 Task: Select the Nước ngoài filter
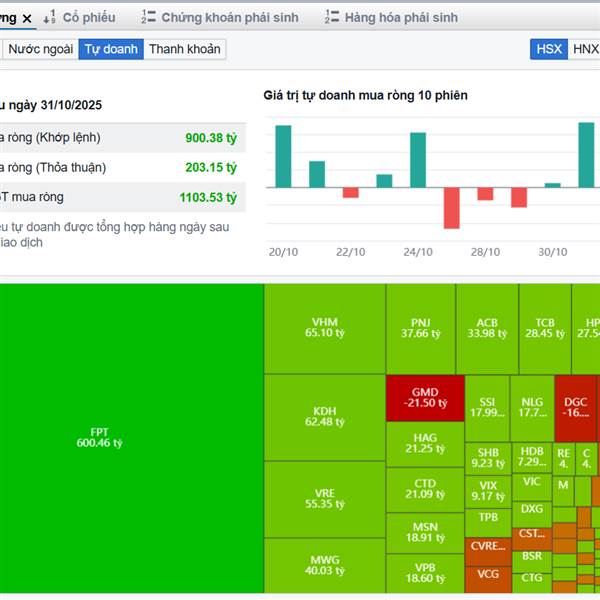41,49
